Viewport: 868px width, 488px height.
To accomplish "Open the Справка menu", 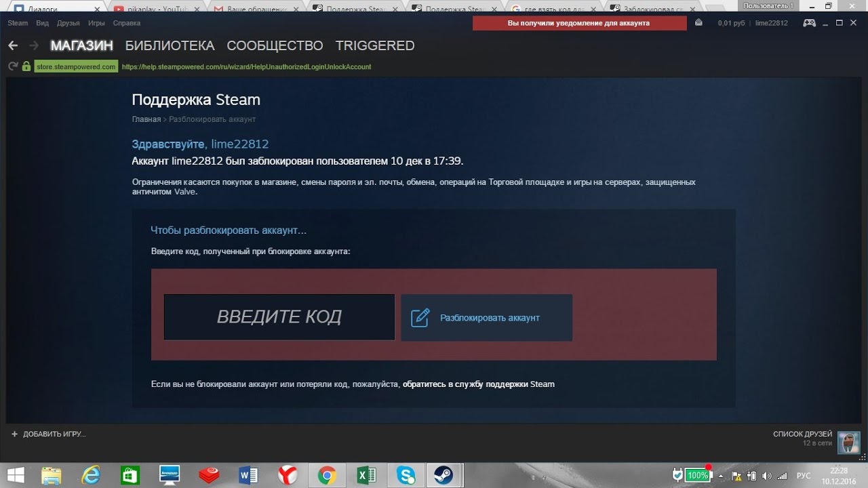I will [x=127, y=23].
